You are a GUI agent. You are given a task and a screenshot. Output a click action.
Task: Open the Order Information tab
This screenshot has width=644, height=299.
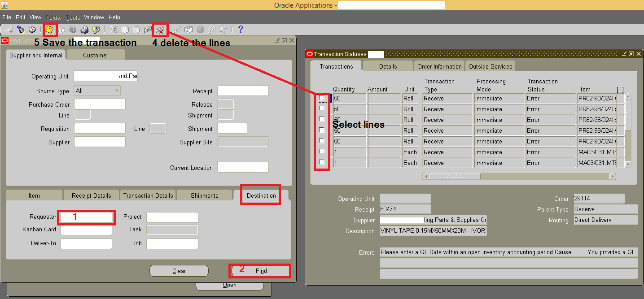point(439,66)
